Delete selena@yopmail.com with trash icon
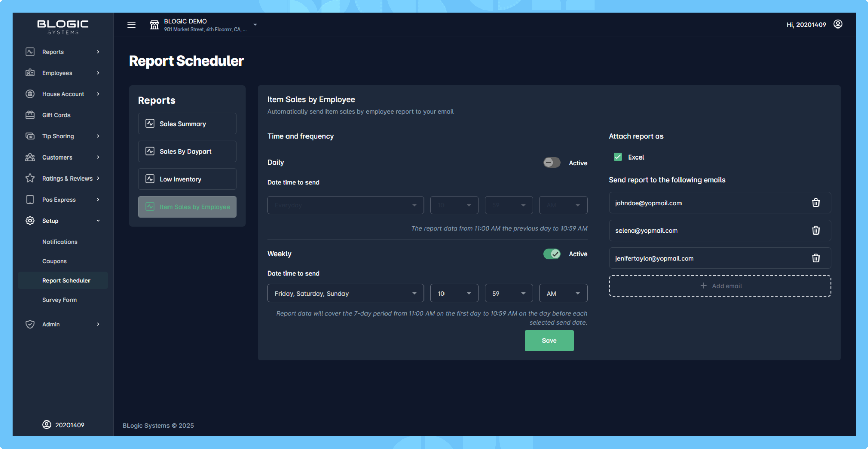Screen dimensions: 868x449 point(816,230)
